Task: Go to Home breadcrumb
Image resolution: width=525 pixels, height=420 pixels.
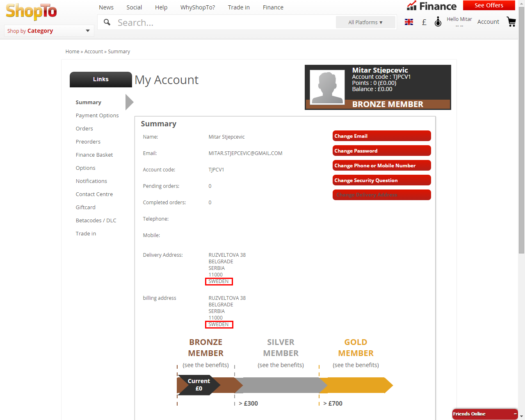Action: coord(72,52)
